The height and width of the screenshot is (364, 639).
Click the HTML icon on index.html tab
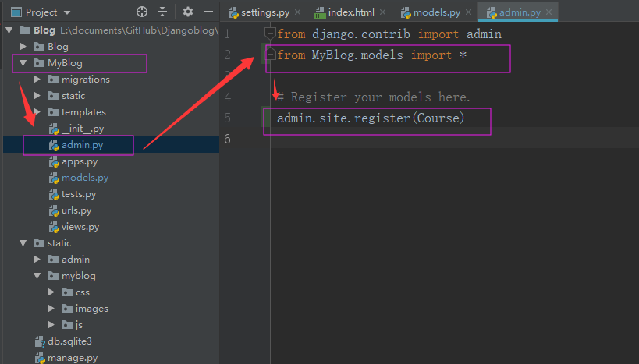click(x=320, y=13)
